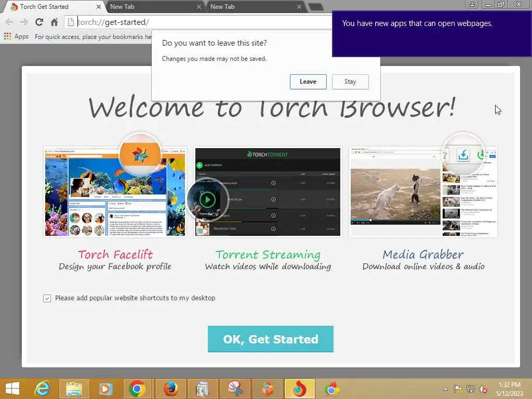
Task: Show hidden tray icons arrow
Action: 445,389
